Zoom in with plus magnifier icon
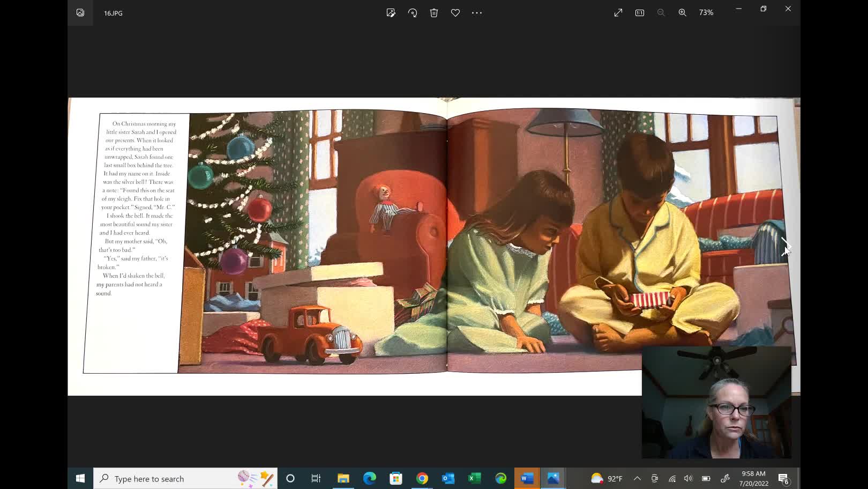 click(683, 13)
